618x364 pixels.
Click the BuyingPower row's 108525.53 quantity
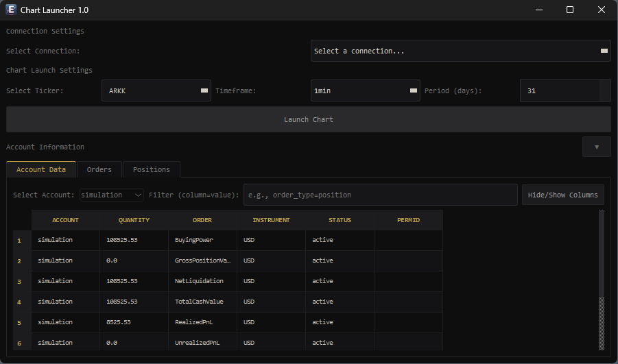pos(134,241)
